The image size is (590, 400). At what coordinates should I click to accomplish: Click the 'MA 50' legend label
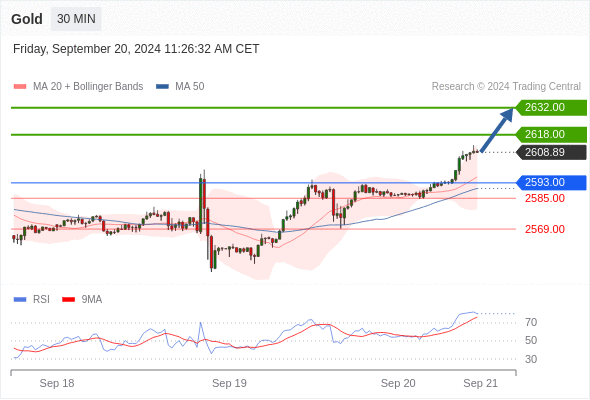tap(190, 87)
